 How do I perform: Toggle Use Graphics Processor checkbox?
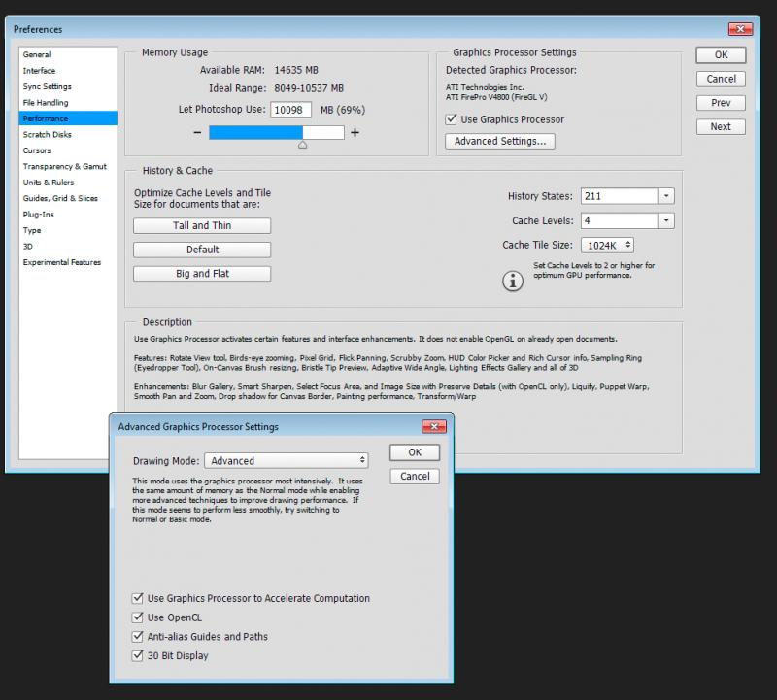[451, 119]
